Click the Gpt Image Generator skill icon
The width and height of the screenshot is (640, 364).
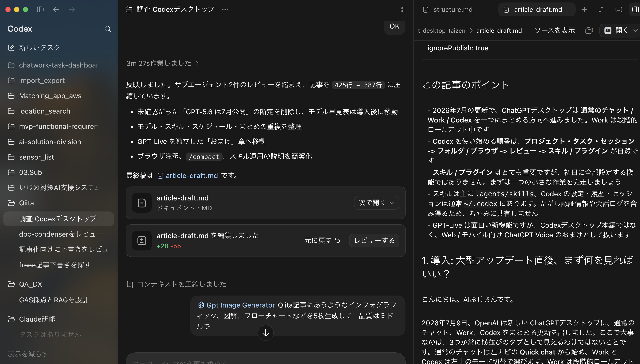coord(201,305)
